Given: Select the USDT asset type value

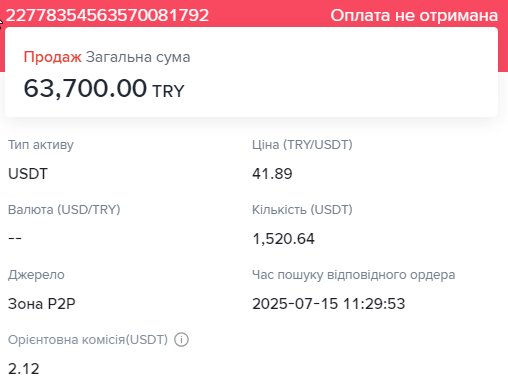Looking at the screenshot, I should coord(28,174).
